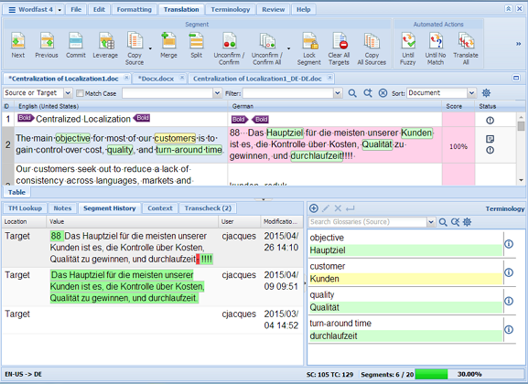Image resolution: width=528 pixels, height=384 pixels.
Task: View info for the customer term
Action: 509,272
